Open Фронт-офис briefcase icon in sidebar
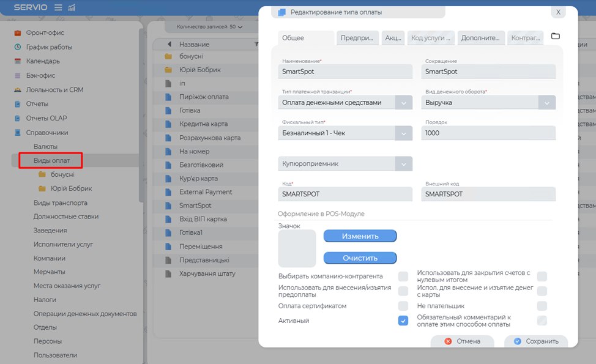This screenshot has width=596, height=364. pyautogui.click(x=18, y=33)
